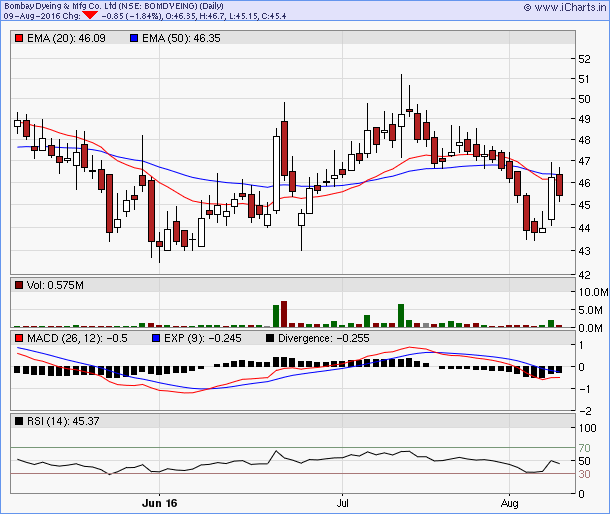Click the 09-Aug-2016 Chg date text

click(x=42, y=16)
